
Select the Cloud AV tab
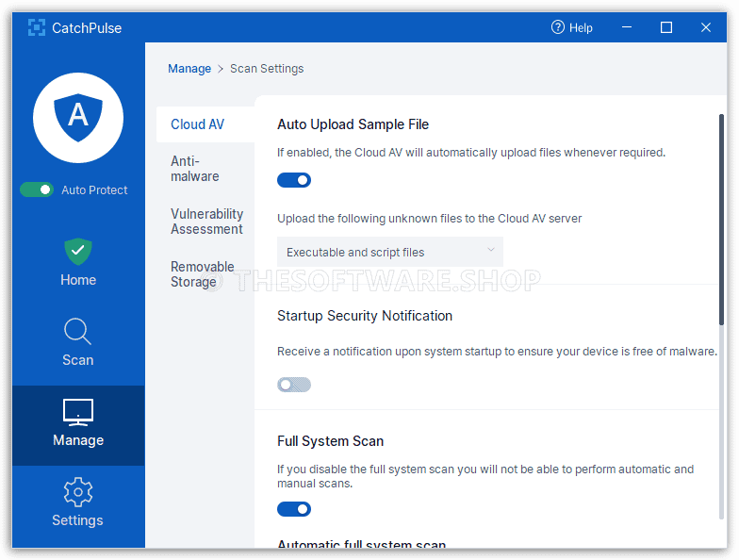pos(205,124)
